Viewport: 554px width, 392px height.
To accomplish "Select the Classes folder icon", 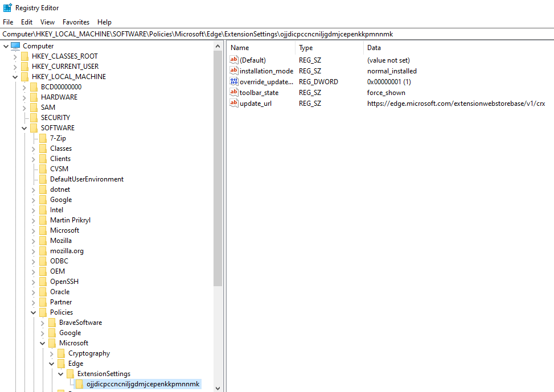I will [43, 148].
